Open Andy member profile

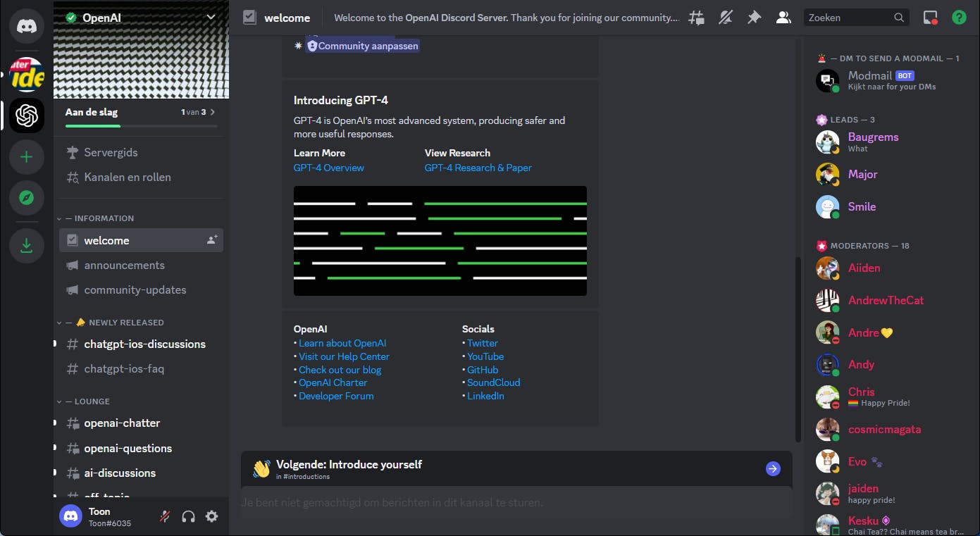tap(891, 364)
